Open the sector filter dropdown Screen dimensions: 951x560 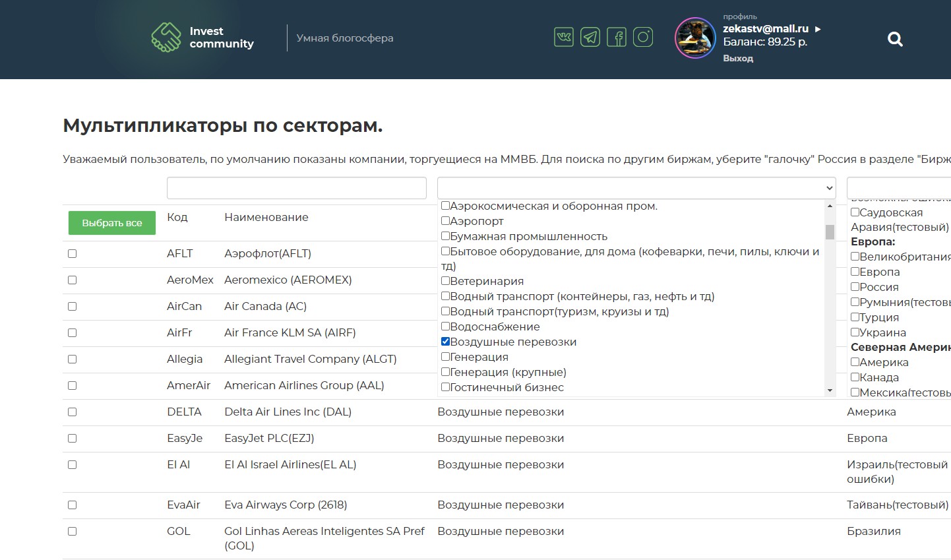(x=636, y=188)
